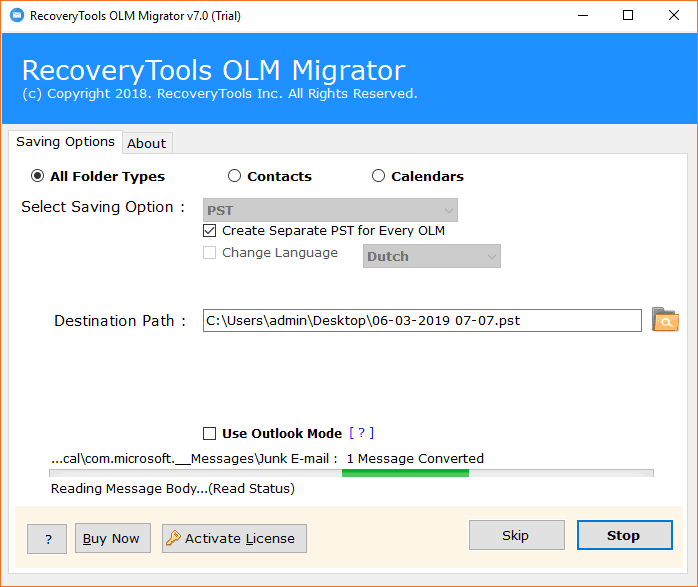The image size is (698, 587).
Task: Switch to the About tab
Action: (x=146, y=143)
